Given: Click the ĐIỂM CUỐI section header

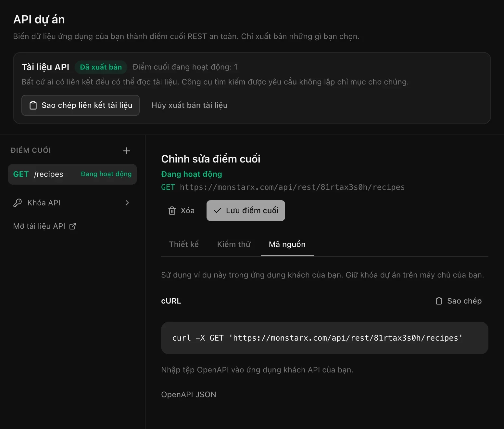Looking at the screenshot, I should point(31,150).
